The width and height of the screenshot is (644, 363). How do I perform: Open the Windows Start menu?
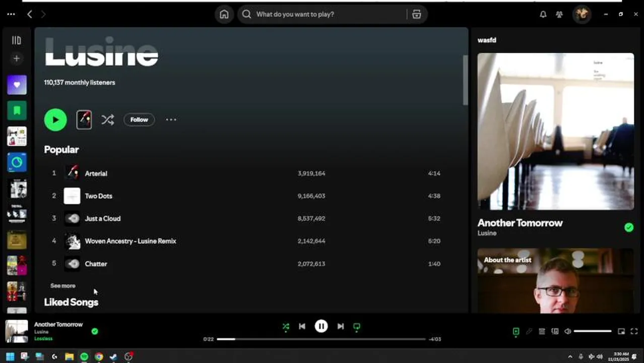pyautogui.click(x=10, y=356)
